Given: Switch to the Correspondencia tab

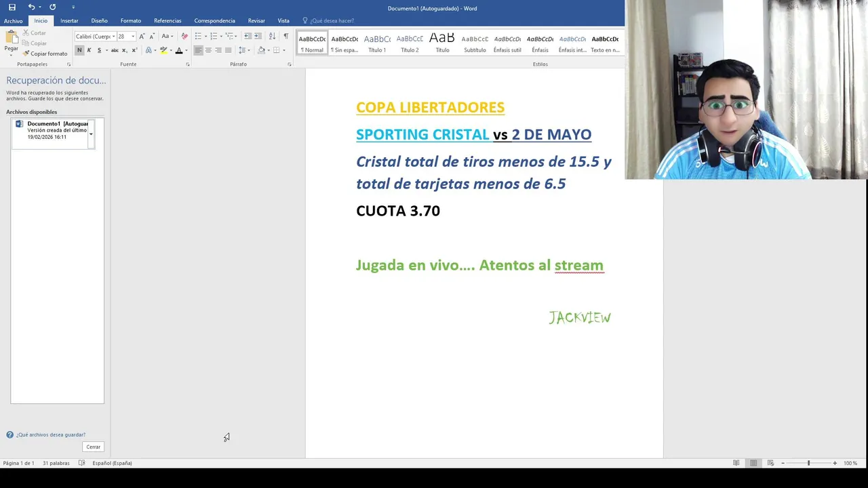Looking at the screenshot, I should (214, 21).
